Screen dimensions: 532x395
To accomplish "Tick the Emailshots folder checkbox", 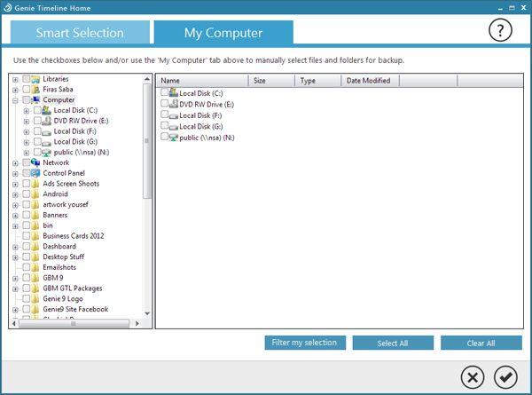I will [x=27, y=267].
